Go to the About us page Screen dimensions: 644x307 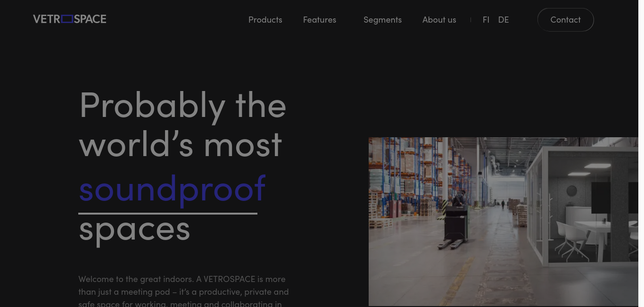(x=439, y=20)
